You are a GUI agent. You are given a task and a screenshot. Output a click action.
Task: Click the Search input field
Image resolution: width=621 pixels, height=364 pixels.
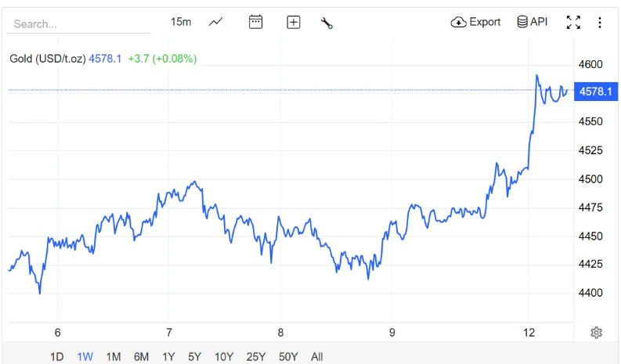78,23
